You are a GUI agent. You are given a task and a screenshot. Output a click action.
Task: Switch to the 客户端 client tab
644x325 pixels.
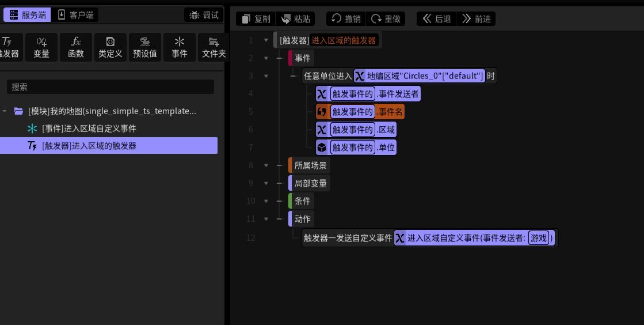click(75, 15)
